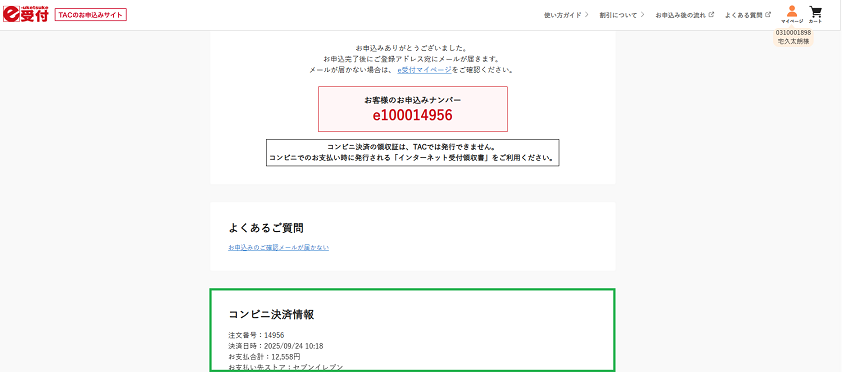Click the インターネット受付領収書 receipt notice line
Image resolution: width=842 pixels, height=372 pixels.
(412, 158)
